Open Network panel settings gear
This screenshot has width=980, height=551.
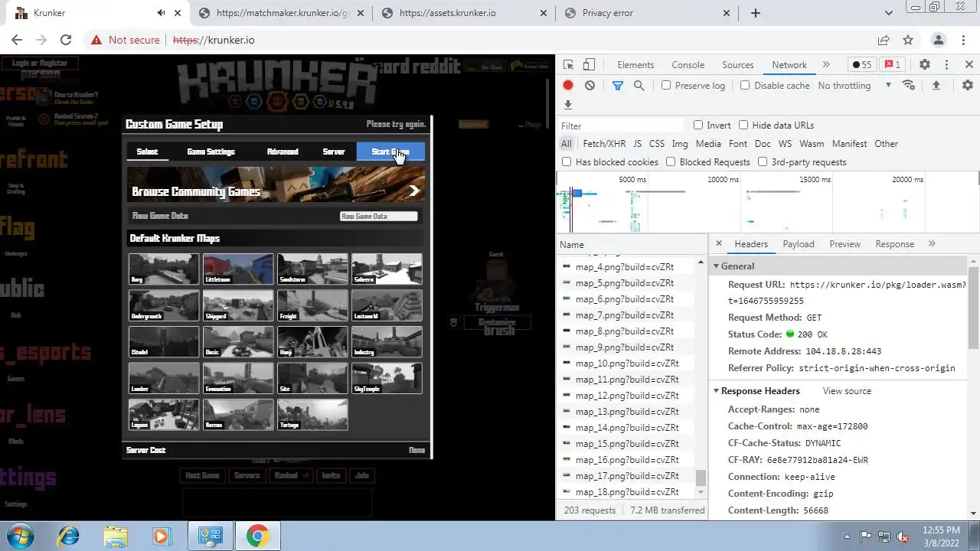(x=968, y=85)
